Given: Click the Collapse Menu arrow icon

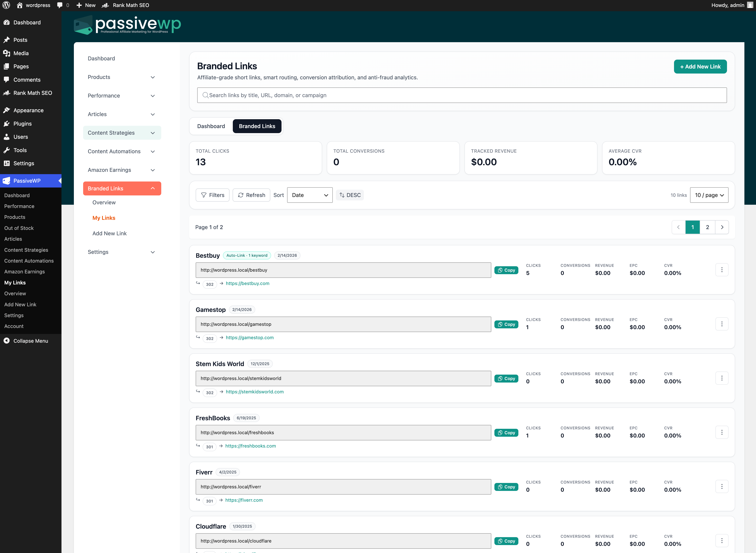Looking at the screenshot, I should (x=6, y=341).
